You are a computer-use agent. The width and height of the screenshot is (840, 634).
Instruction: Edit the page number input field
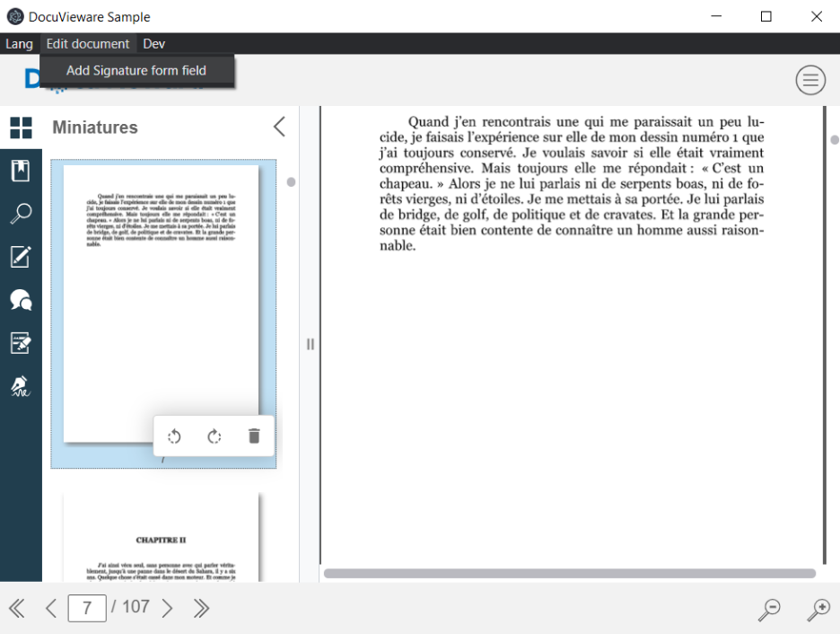(x=87, y=608)
